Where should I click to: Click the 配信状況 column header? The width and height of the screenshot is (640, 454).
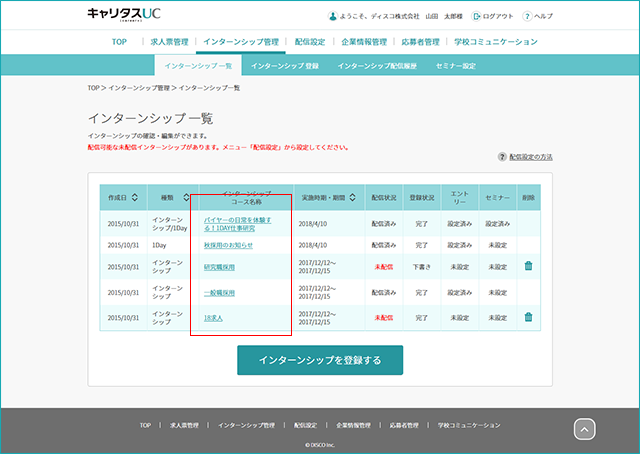(x=384, y=198)
